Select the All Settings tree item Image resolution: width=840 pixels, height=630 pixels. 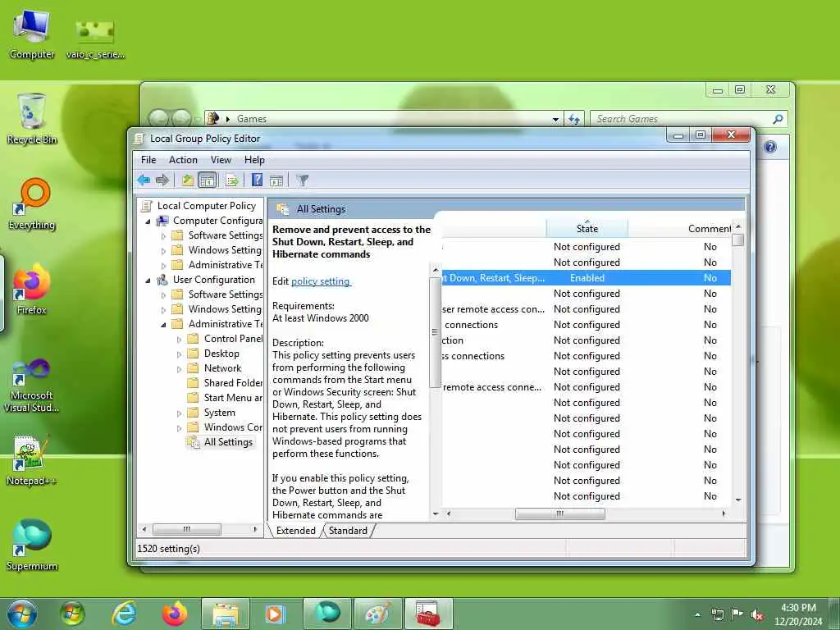[x=228, y=442]
